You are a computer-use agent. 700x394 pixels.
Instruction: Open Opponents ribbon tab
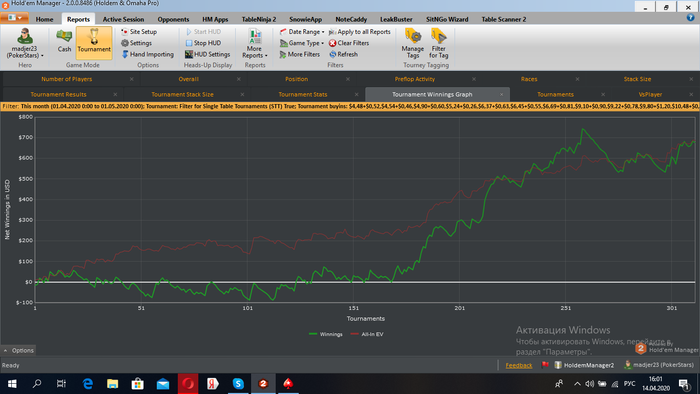tap(173, 19)
